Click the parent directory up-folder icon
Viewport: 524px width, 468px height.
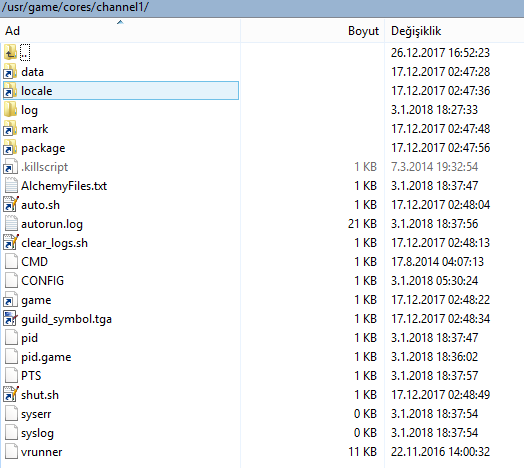(10, 52)
